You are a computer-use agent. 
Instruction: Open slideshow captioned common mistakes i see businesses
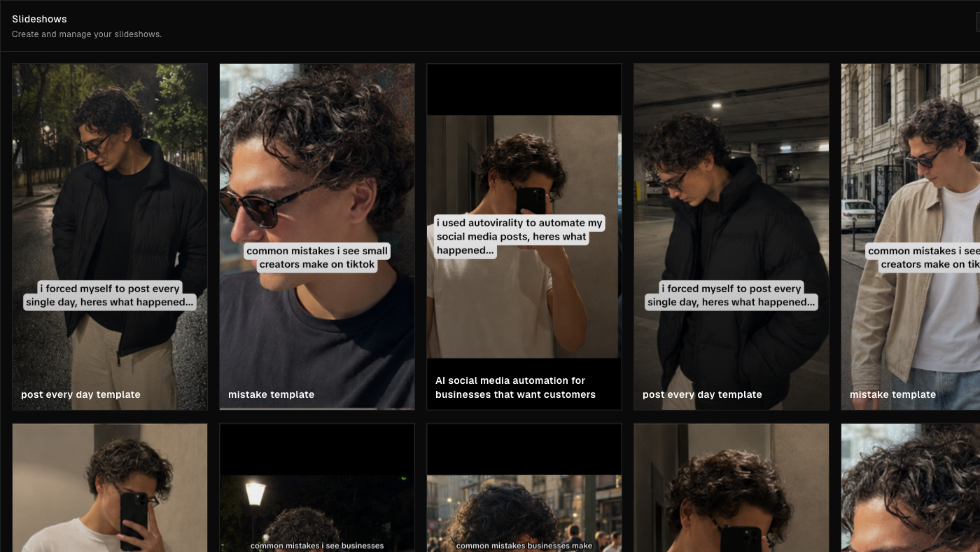(x=317, y=488)
